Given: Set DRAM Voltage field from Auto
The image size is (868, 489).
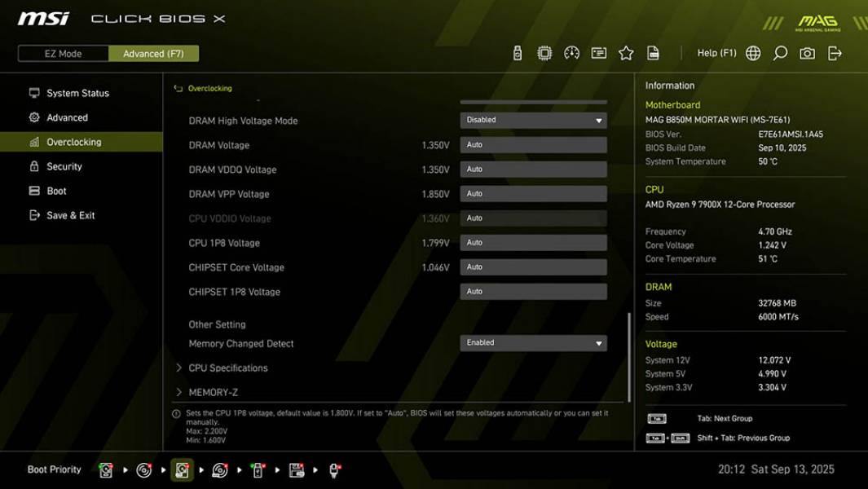Looking at the screenshot, I should point(534,144).
